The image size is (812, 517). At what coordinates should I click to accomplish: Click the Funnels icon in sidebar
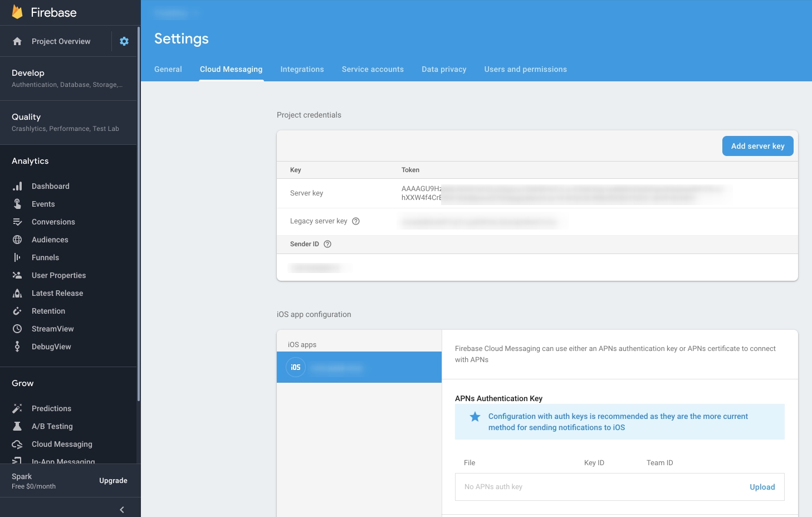[17, 257]
